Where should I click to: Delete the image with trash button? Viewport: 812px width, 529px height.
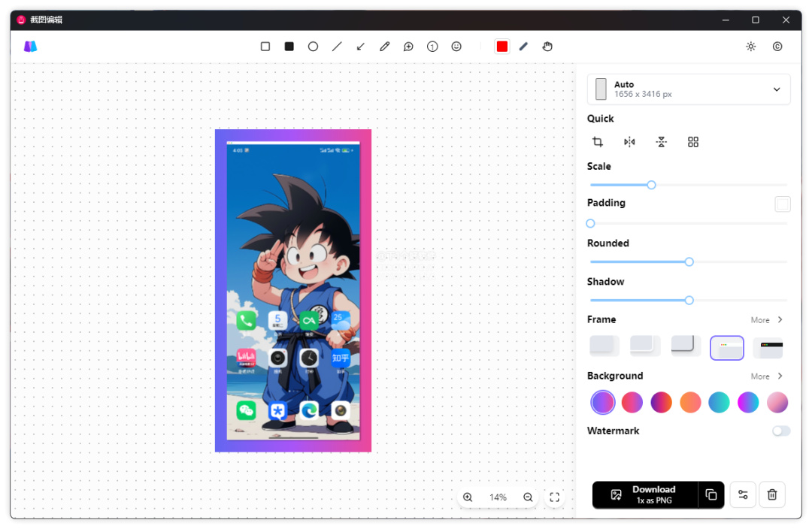[x=771, y=495]
